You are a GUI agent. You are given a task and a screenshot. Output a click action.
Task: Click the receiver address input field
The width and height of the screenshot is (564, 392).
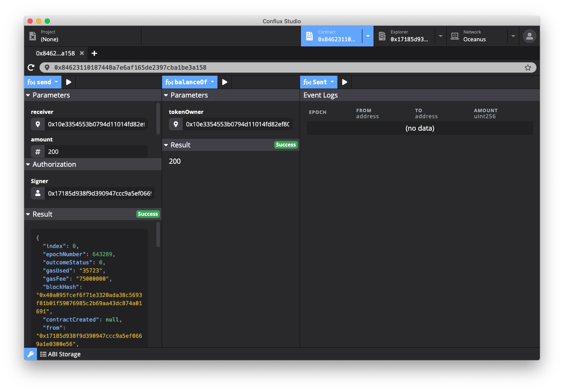click(x=96, y=124)
